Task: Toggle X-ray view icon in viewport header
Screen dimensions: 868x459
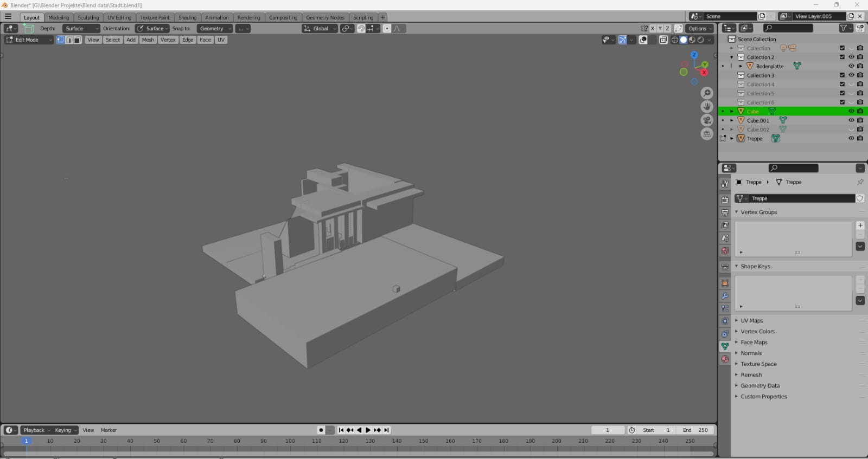Action: pos(663,40)
